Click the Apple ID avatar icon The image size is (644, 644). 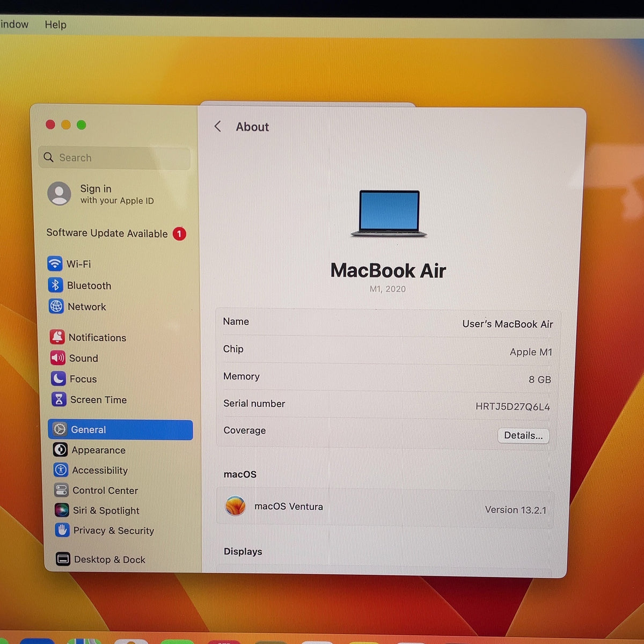coord(59,193)
